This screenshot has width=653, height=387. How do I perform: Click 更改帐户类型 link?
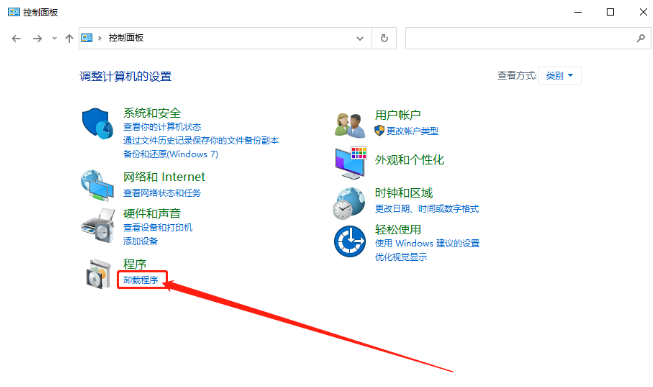412,131
